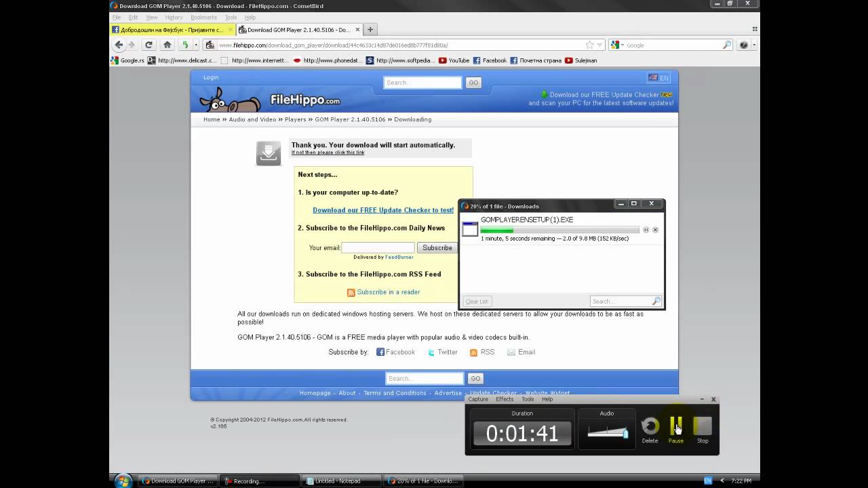Stop the screen recording
This screenshot has height=488, width=868.
(703, 430)
